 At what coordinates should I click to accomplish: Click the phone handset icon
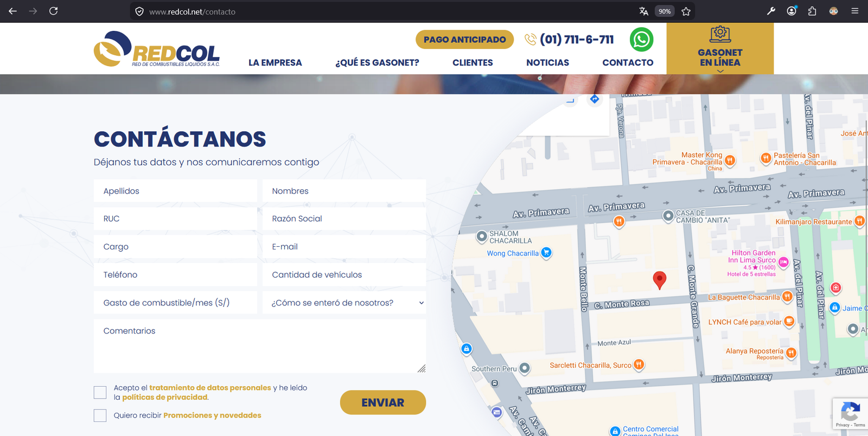tap(530, 40)
